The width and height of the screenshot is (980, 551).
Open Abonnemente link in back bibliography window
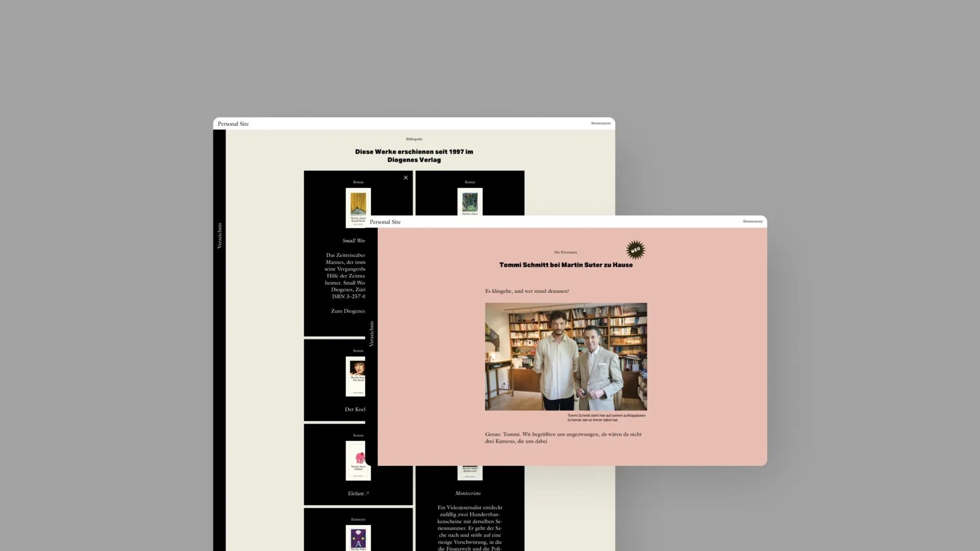tap(600, 123)
